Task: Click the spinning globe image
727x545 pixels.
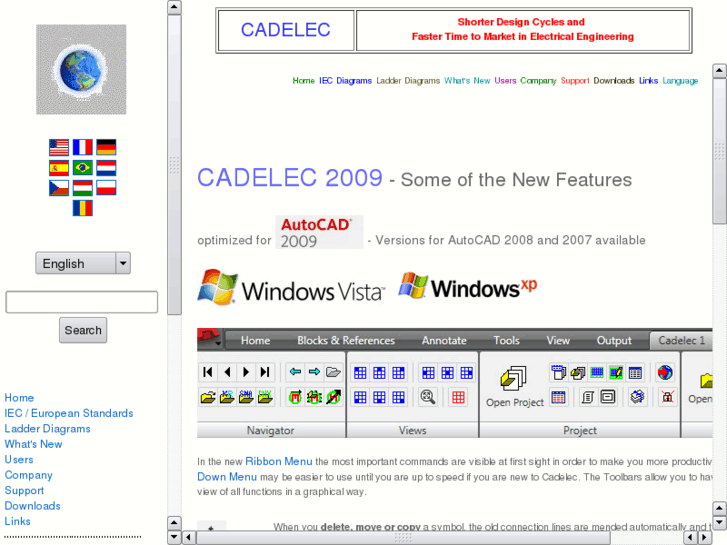Action: [81, 70]
